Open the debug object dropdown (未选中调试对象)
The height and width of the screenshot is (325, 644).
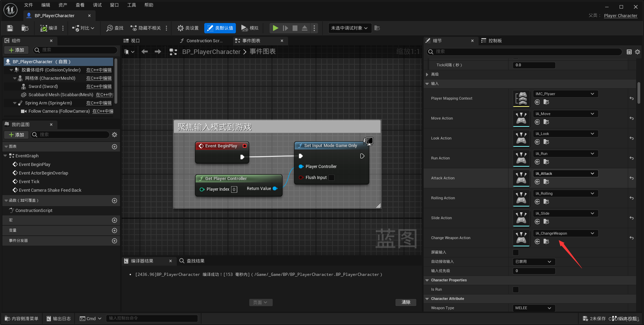click(350, 28)
